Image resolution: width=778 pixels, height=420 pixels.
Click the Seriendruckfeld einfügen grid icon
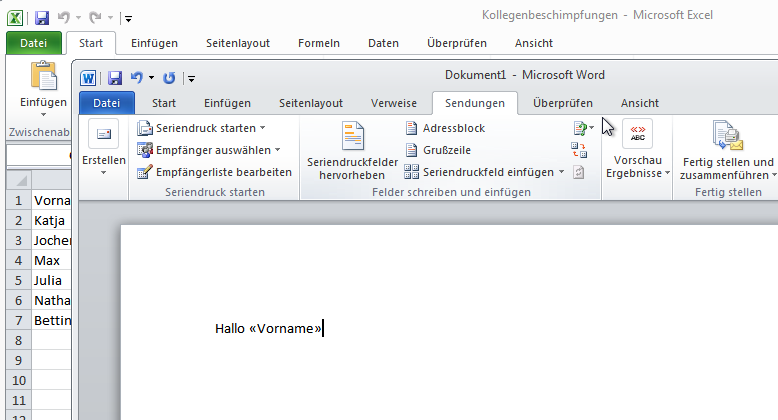click(x=411, y=172)
